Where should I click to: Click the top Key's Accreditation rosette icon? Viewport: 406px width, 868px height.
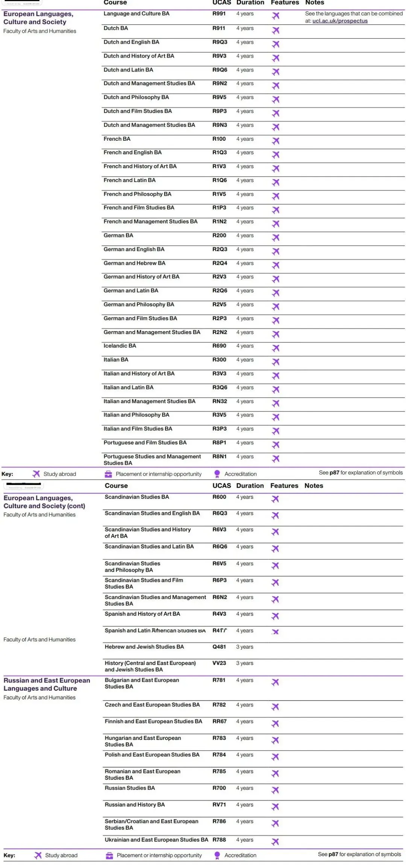point(217,474)
